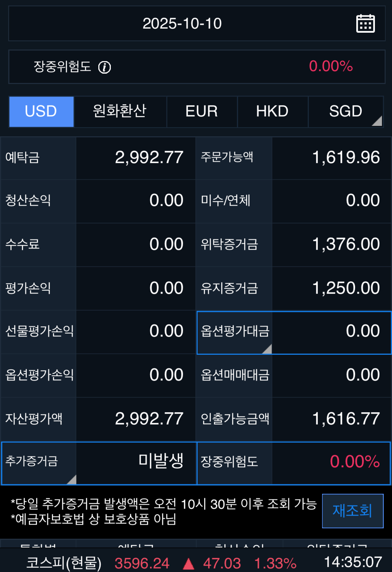Tap the 장중위험도 info icon
Viewport: 392px width, 572px height.
104,67
